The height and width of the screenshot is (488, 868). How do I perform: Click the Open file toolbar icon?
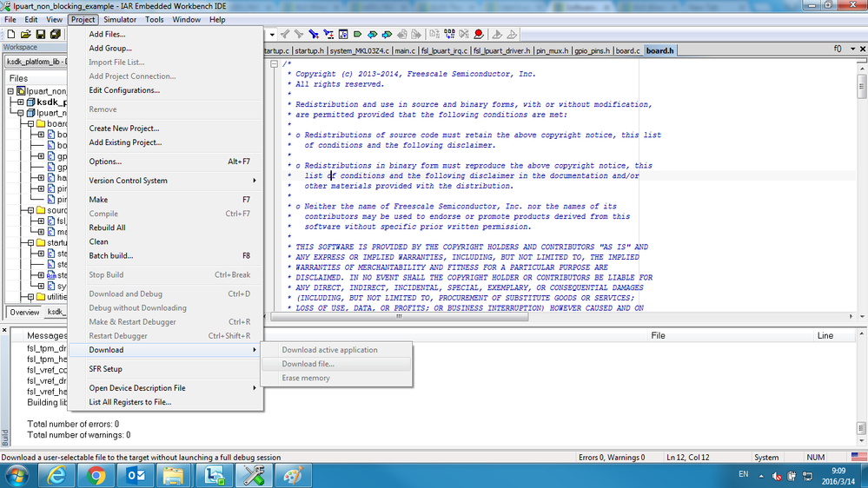25,35
